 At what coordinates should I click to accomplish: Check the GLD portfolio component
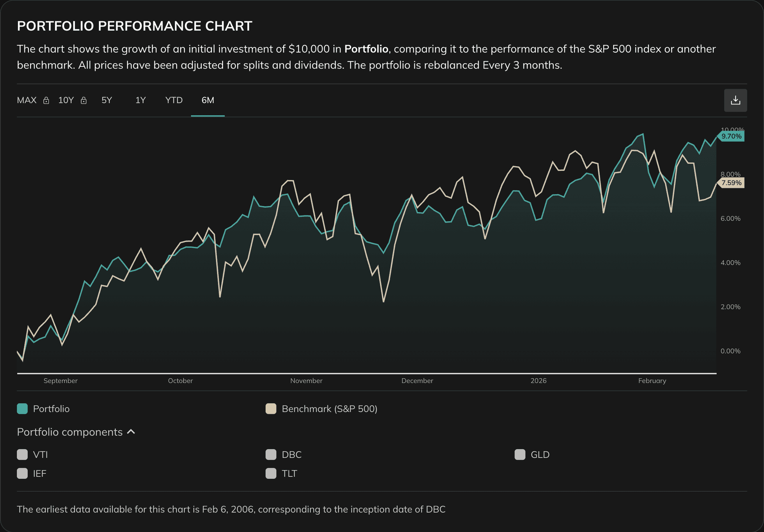[519, 454]
